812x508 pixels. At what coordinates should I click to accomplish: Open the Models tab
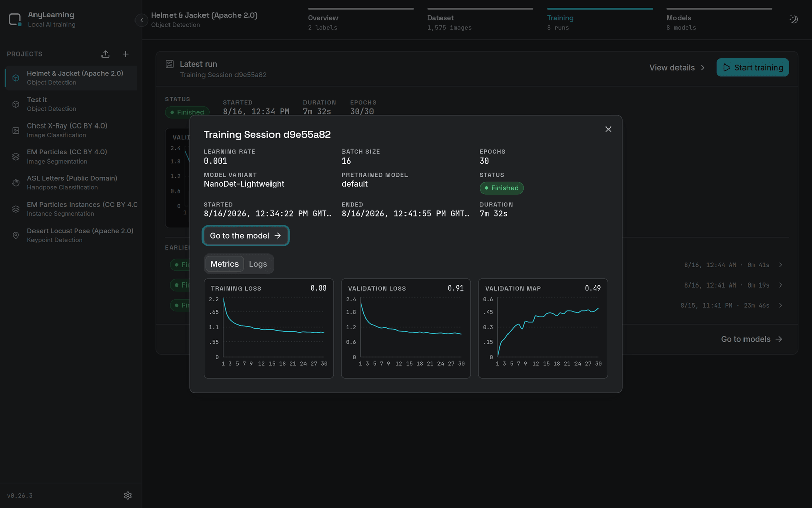point(719,20)
